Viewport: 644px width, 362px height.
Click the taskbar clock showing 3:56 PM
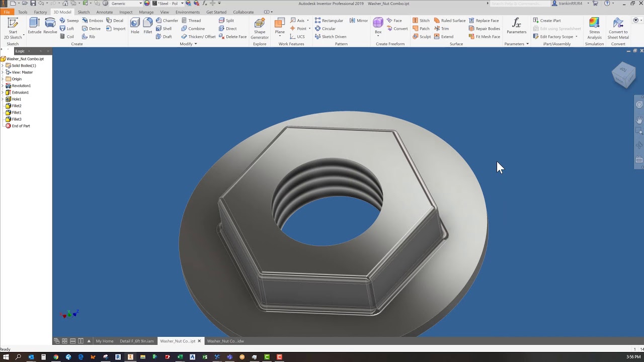(633, 357)
